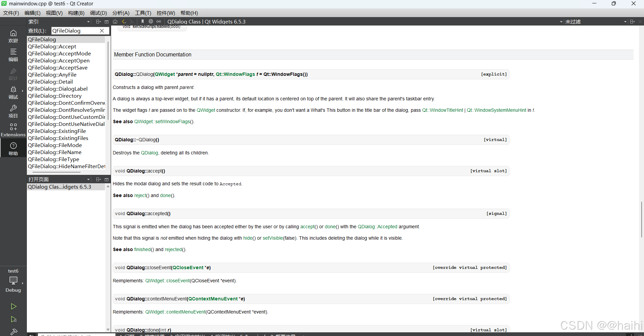Open online documentation globe icon
The image size is (644, 336).
tap(151, 21)
